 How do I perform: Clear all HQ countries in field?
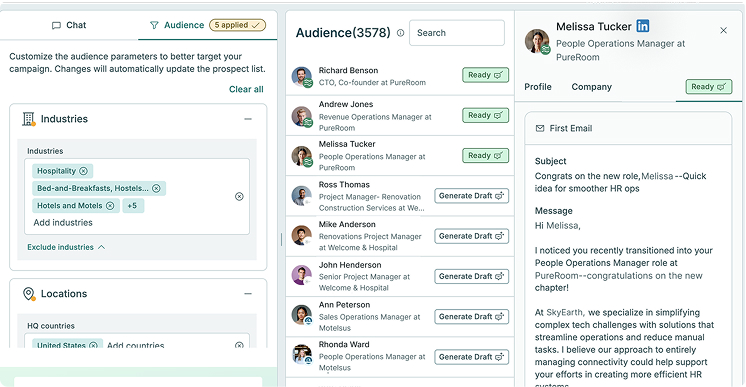pos(239,345)
